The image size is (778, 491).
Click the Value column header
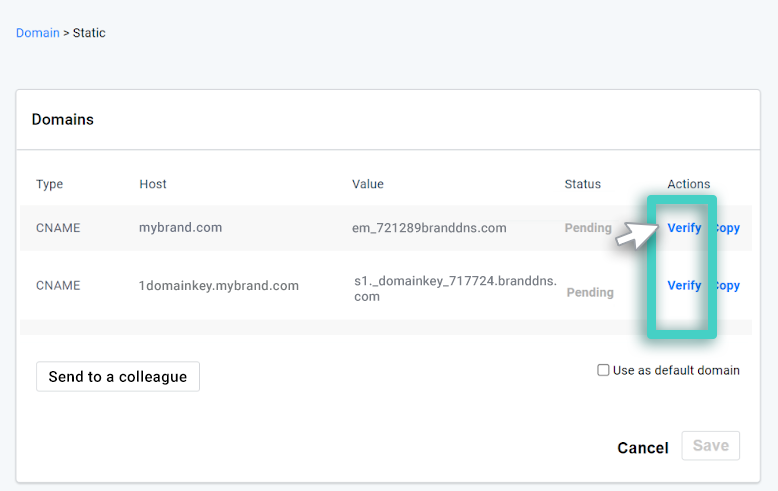tap(367, 184)
